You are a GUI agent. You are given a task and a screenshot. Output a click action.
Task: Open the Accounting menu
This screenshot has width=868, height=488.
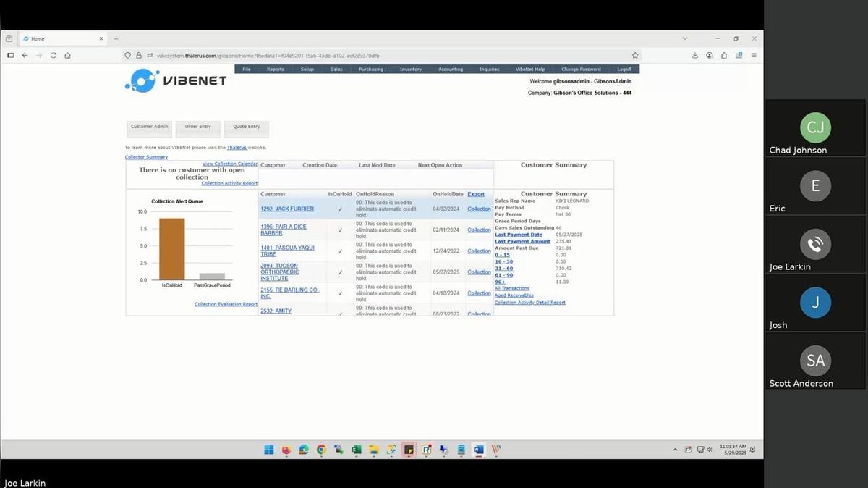[450, 70]
